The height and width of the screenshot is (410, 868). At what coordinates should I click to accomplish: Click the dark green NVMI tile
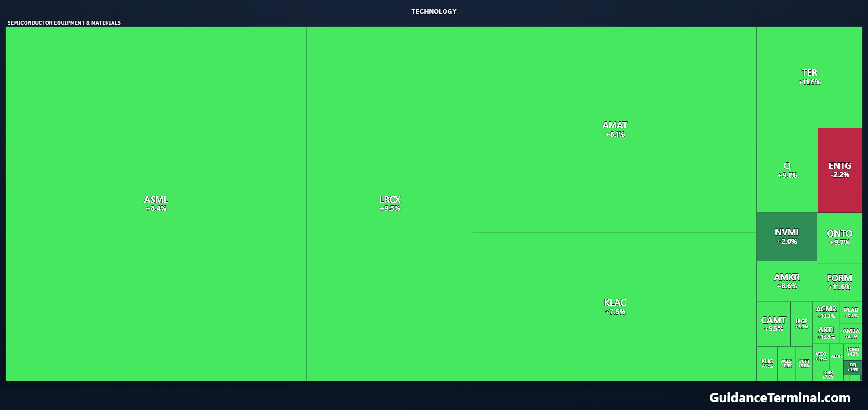pos(787,237)
